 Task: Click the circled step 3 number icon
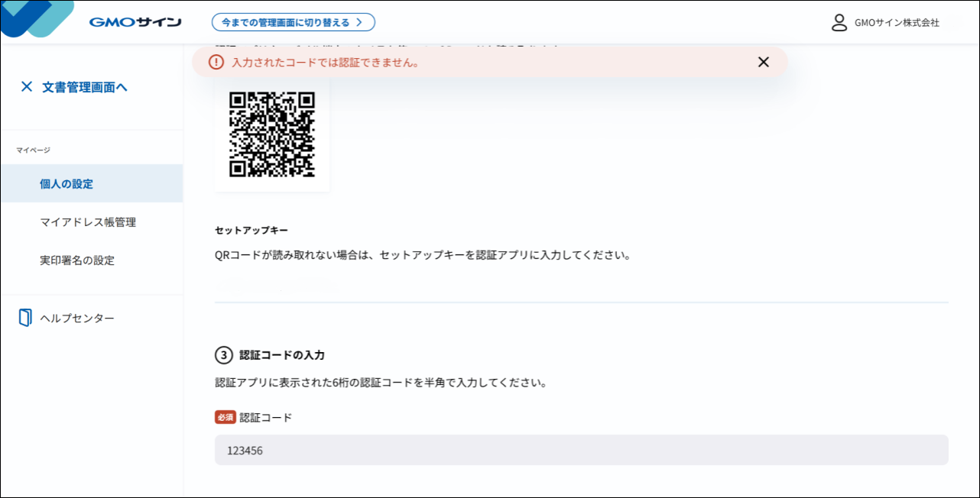click(223, 355)
